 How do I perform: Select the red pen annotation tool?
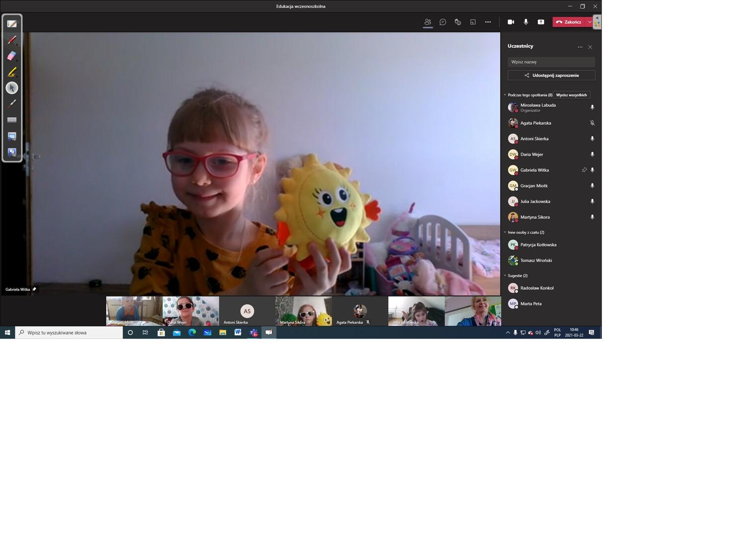pyautogui.click(x=12, y=40)
